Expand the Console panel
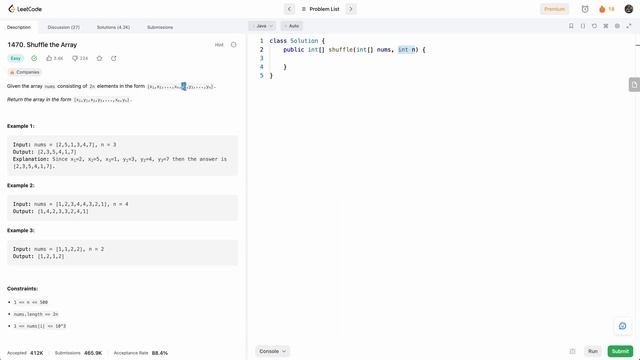This screenshot has height=360, width=640. click(x=272, y=351)
